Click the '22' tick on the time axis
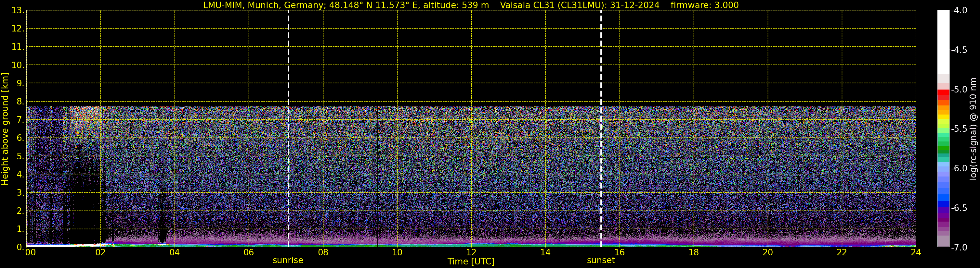The image size is (980, 268). (x=842, y=252)
